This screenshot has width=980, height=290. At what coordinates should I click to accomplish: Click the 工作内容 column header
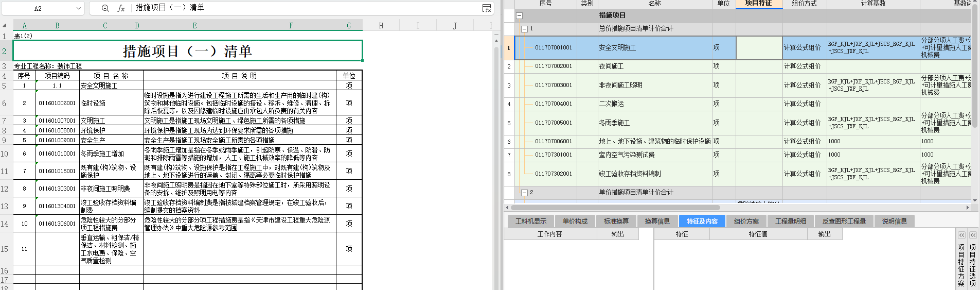(549, 234)
